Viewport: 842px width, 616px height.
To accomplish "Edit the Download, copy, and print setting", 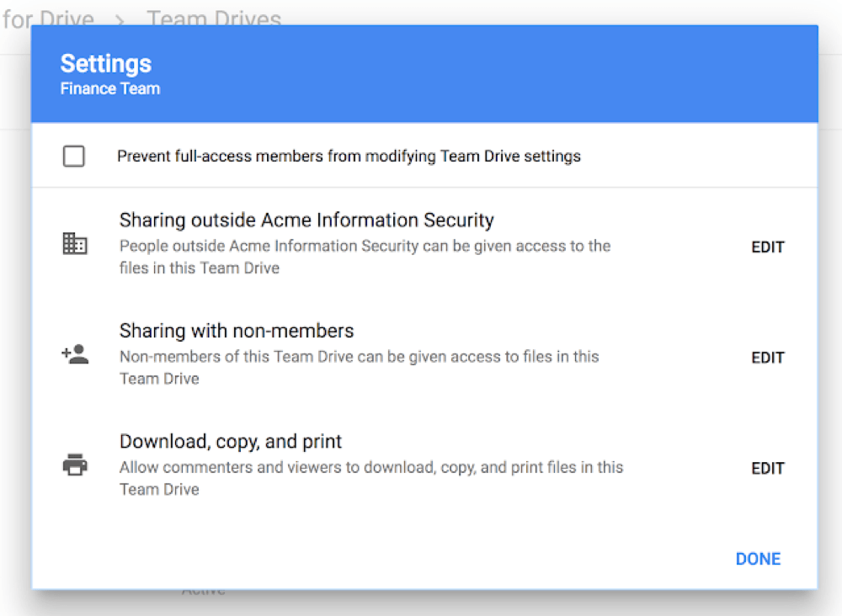I will (767, 468).
